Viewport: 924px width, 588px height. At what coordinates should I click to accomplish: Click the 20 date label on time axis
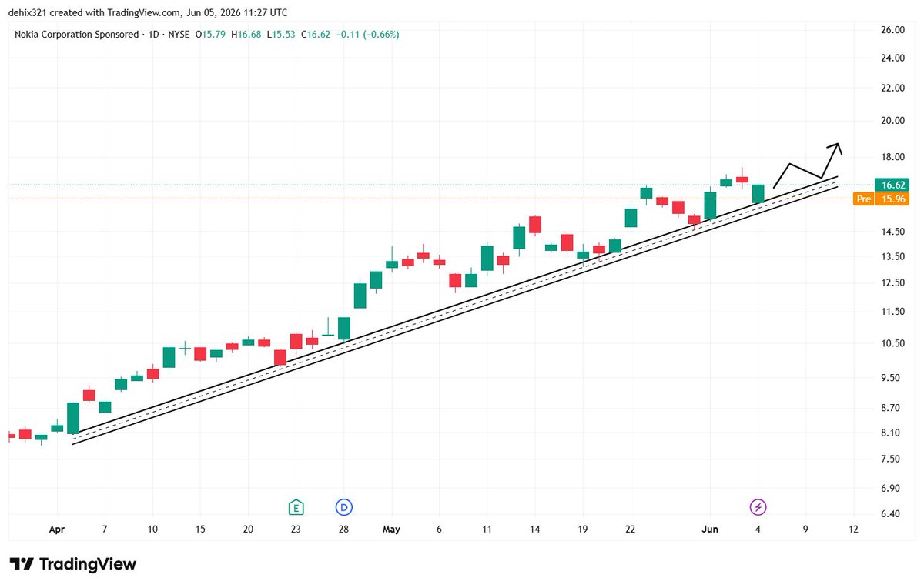(x=248, y=530)
